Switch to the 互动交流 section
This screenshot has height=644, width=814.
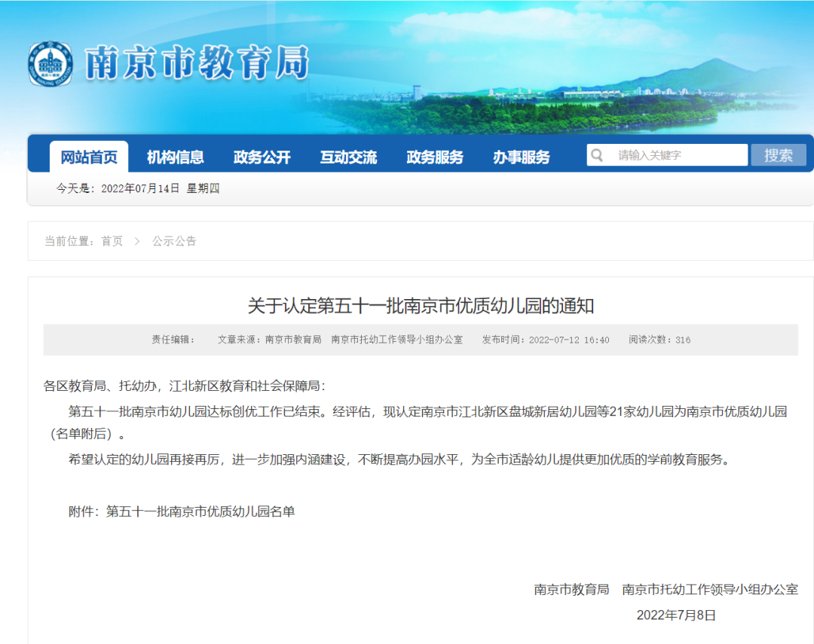(x=348, y=157)
